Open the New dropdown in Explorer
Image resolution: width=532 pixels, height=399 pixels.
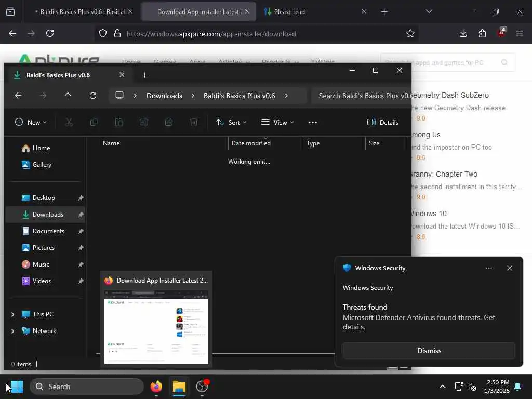[x=31, y=123]
